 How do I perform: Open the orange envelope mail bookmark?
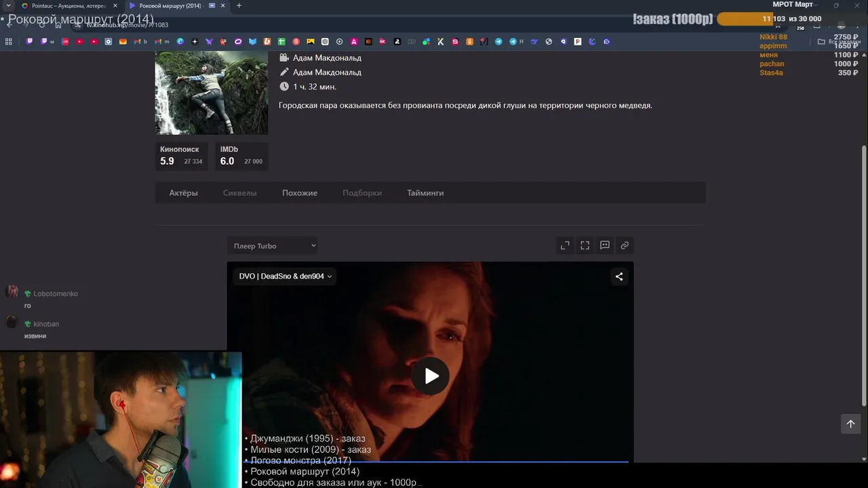point(123,41)
